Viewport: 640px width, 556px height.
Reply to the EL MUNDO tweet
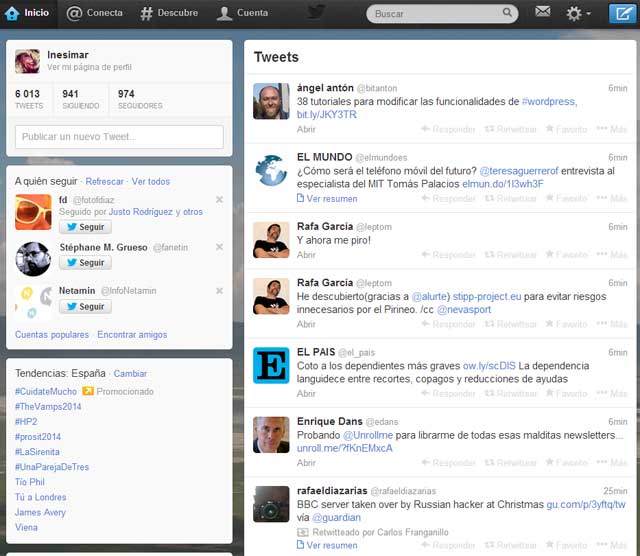point(448,198)
